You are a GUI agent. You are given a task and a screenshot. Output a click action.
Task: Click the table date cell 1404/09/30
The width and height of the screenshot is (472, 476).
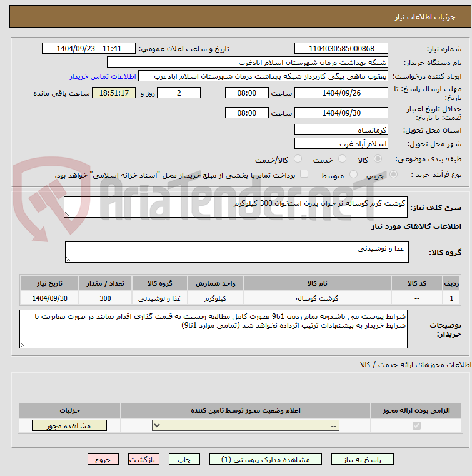(50, 298)
